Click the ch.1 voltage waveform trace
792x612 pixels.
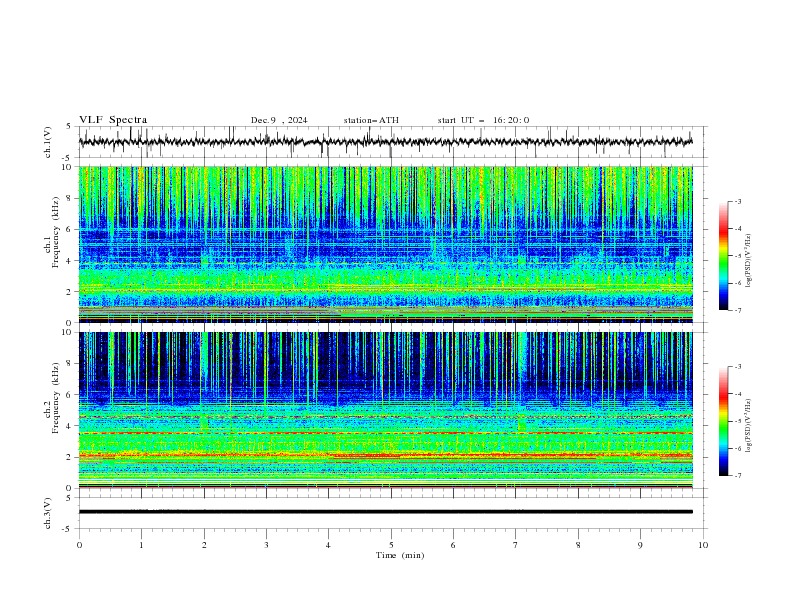click(385, 142)
